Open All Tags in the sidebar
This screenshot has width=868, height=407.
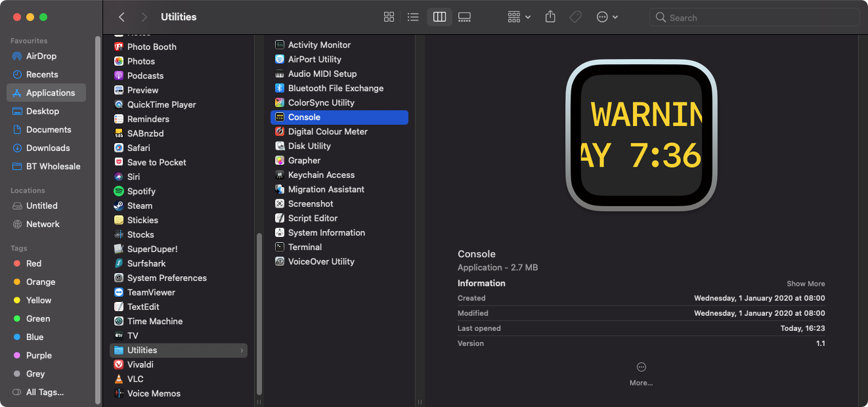point(46,392)
